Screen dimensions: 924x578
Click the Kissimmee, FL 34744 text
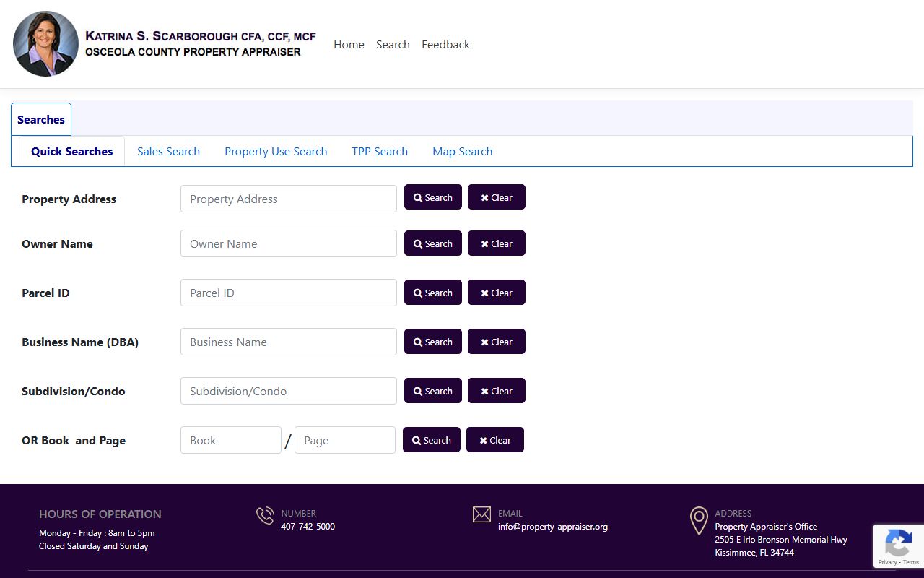pos(754,553)
